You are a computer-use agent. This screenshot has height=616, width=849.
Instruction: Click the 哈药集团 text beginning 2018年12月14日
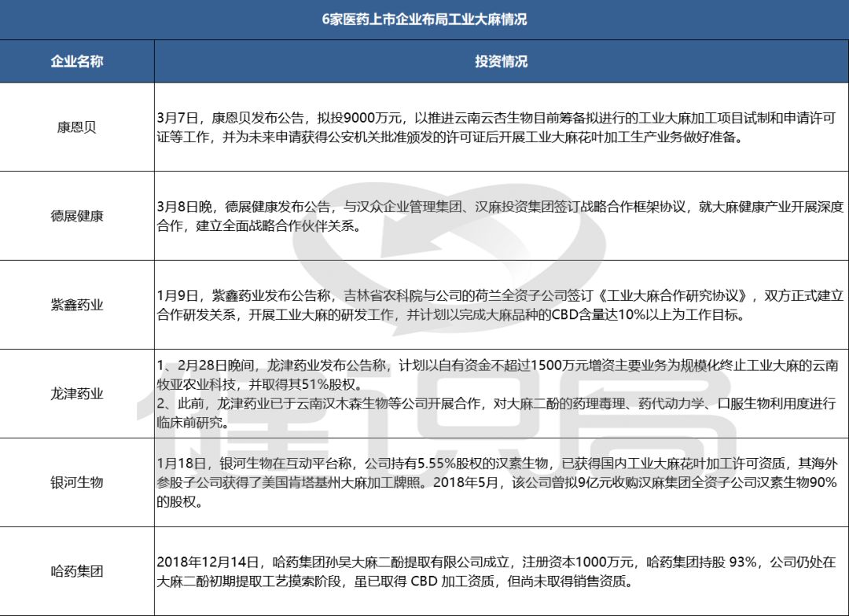click(x=497, y=572)
